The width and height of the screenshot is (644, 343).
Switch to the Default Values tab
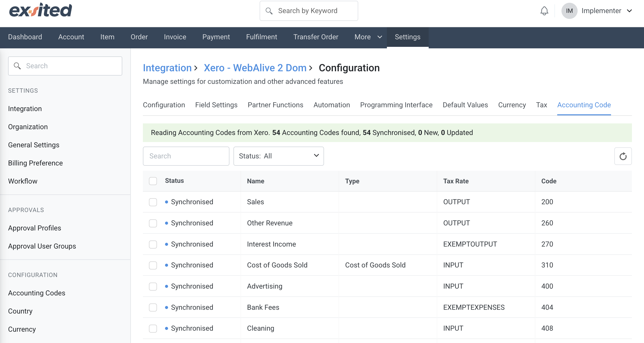click(x=465, y=105)
